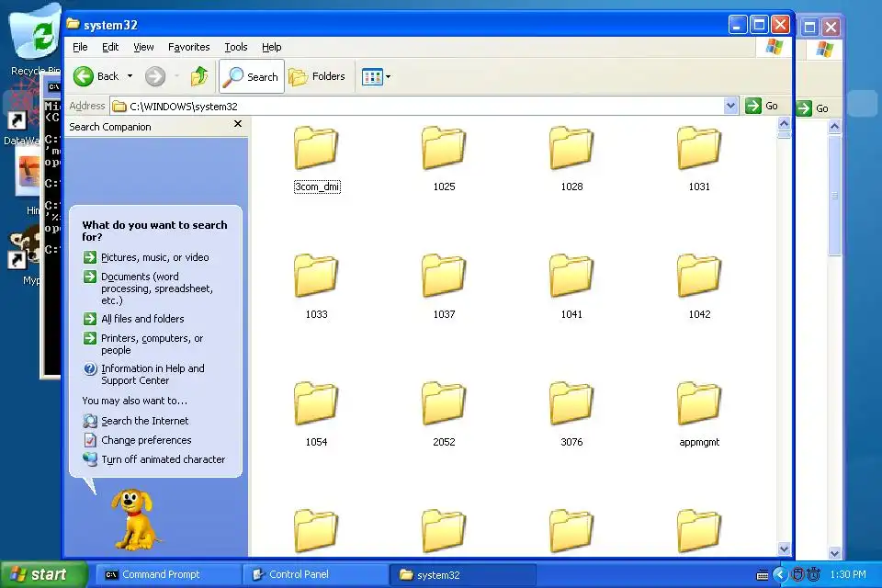Click the Command Prompt window title icon
Screen dimensions: 882x588
(54, 86)
